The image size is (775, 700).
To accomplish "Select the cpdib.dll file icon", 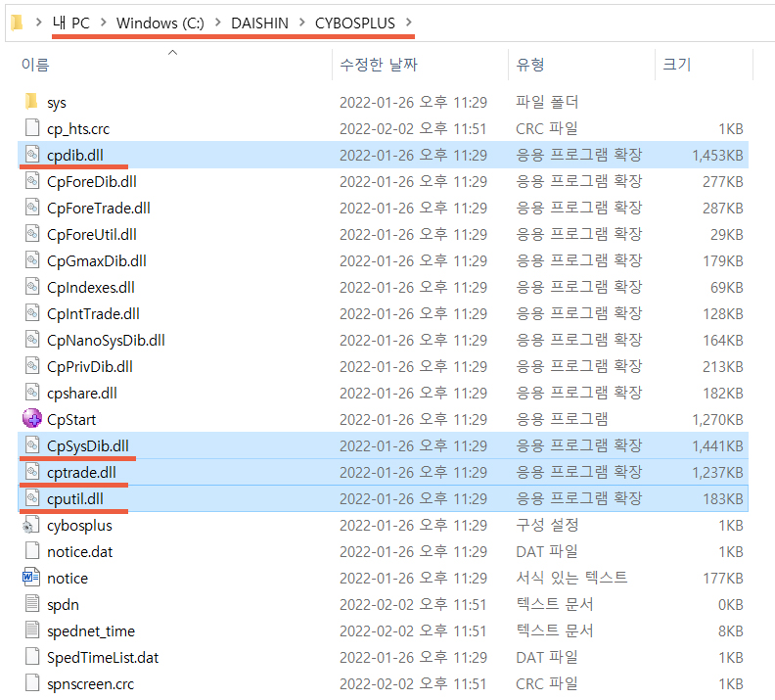I will [x=32, y=155].
